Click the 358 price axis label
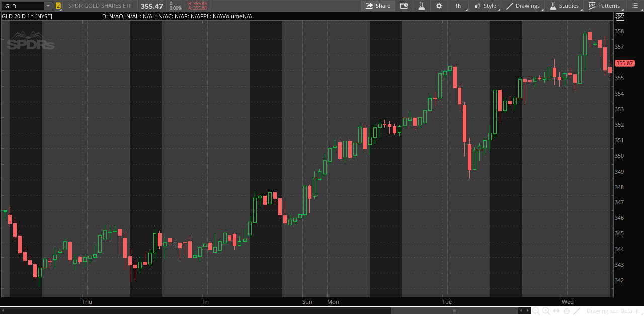The image size is (644, 316). pos(619,31)
